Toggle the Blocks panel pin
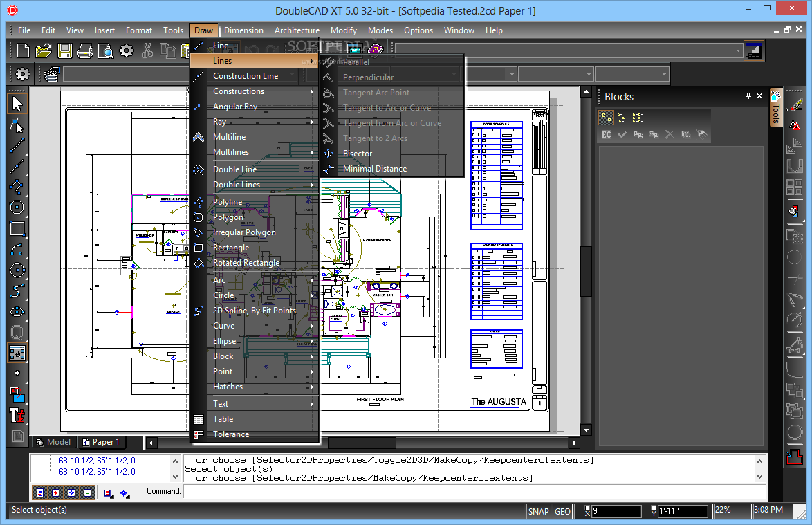The width and height of the screenshot is (812, 525). click(x=748, y=95)
